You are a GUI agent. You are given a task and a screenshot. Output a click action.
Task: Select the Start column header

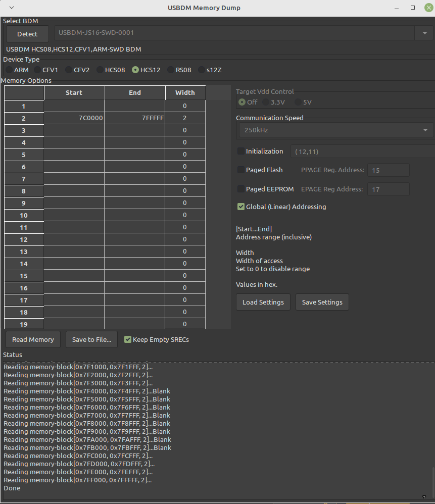pos(74,92)
